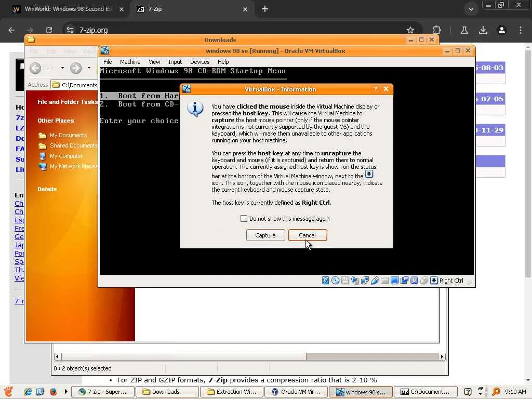
Task: Bookmark the page with the star icon
Action: coord(410,30)
